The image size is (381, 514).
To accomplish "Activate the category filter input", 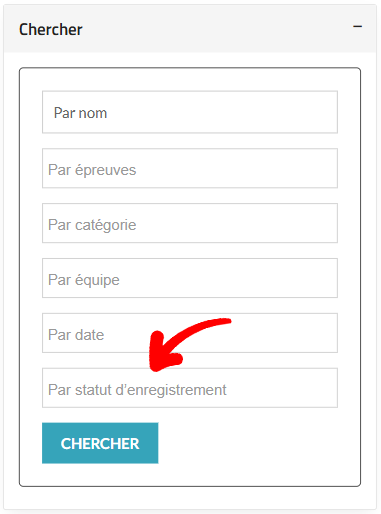I will click(190, 223).
